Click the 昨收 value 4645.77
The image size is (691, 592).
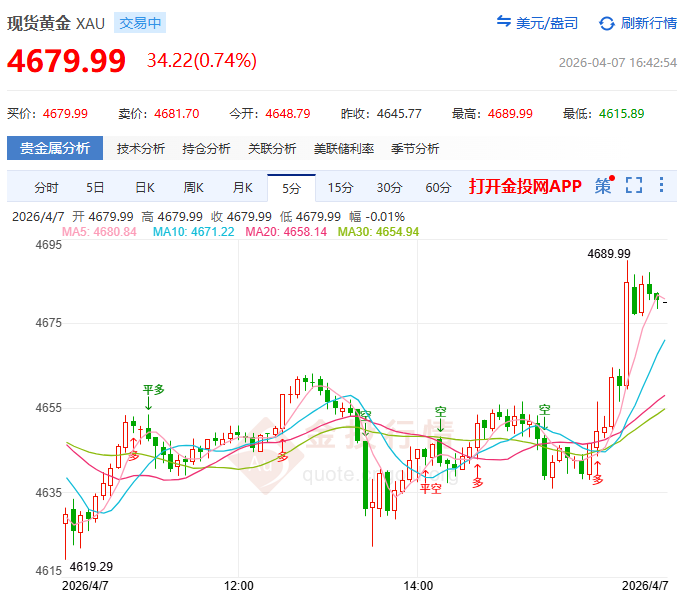[399, 114]
